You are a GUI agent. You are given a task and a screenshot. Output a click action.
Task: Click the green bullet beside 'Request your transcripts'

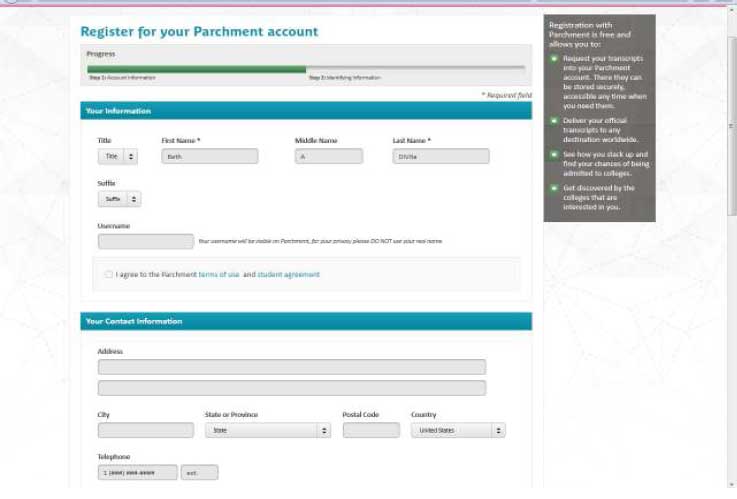point(554,59)
